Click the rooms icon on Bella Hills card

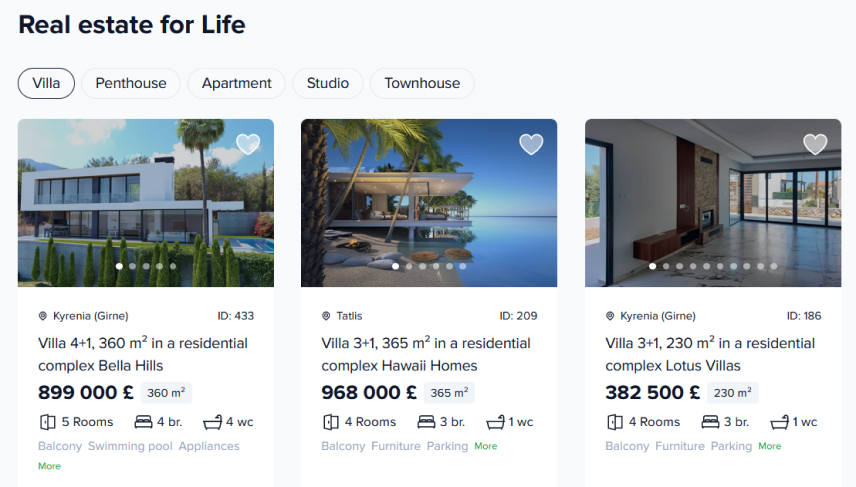click(x=46, y=422)
